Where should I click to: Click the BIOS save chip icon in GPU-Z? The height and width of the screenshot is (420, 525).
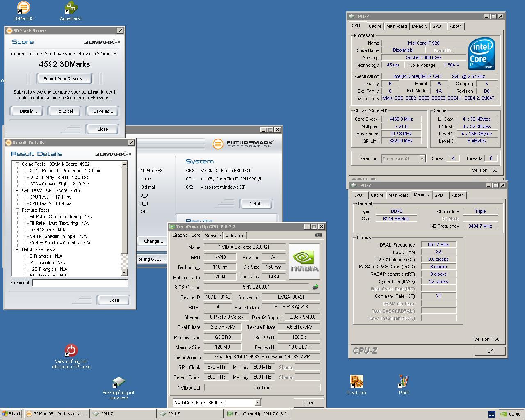pyautogui.click(x=315, y=287)
